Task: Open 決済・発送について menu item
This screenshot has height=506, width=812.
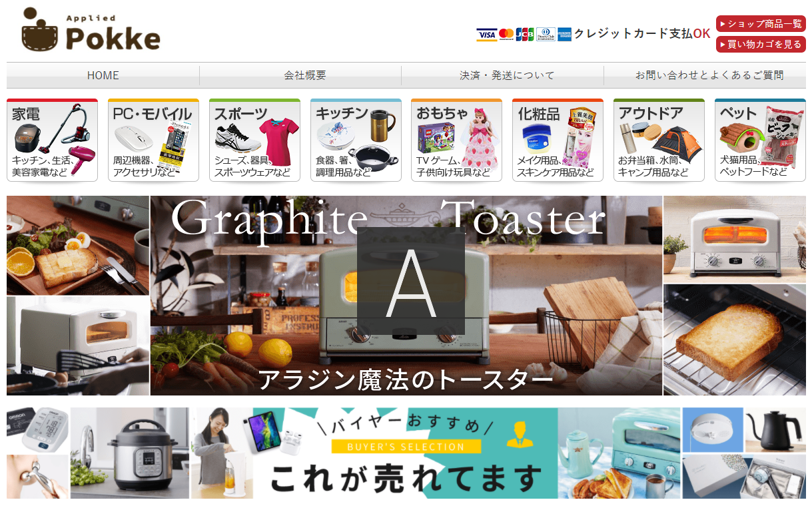Action: [507, 75]
